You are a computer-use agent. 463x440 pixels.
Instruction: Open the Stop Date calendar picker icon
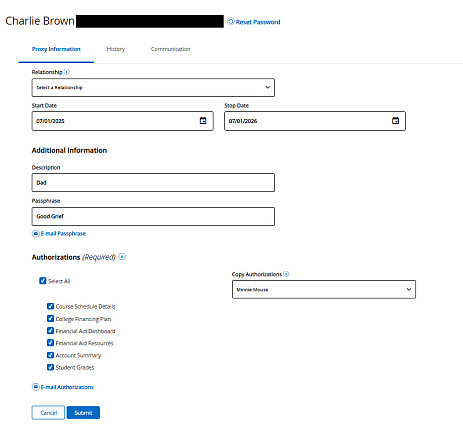coord(395,121)
